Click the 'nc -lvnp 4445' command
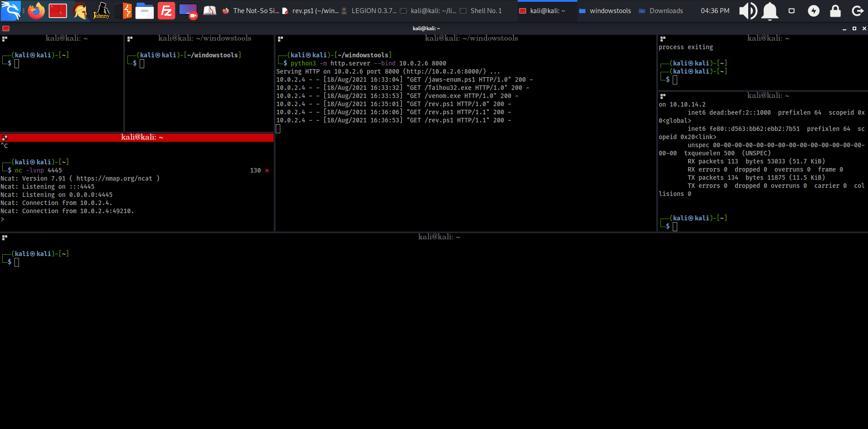The height and width of the screenshot is (429, 868). pos(38,170)
